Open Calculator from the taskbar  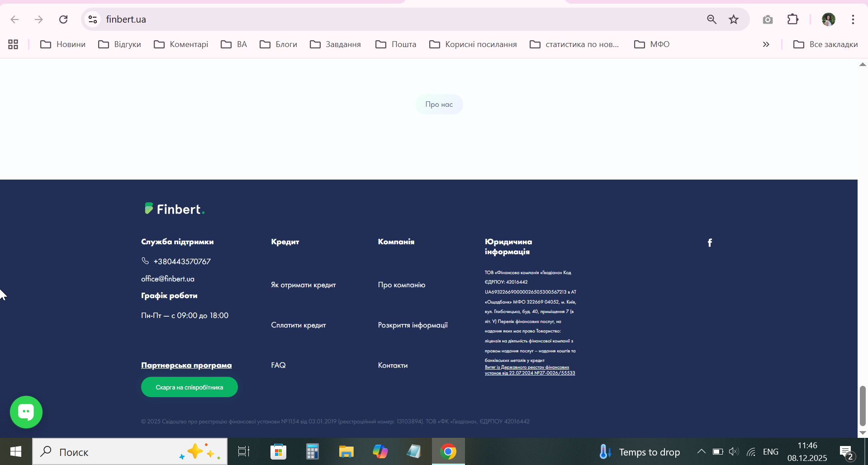(x=312, y=451)
